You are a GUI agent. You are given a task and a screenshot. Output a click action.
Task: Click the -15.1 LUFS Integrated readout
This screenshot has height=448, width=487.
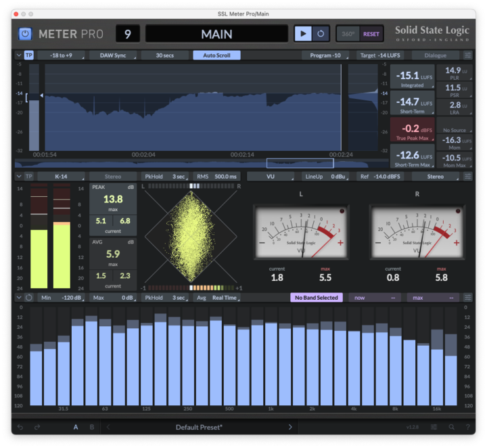point(412,77)
